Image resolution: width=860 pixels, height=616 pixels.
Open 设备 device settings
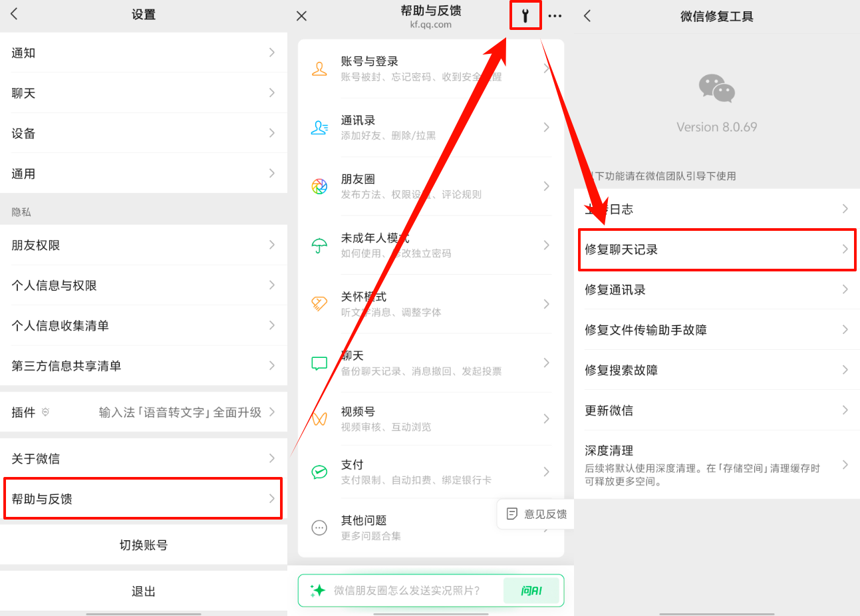pyautogui.click(x=144, y=133)
